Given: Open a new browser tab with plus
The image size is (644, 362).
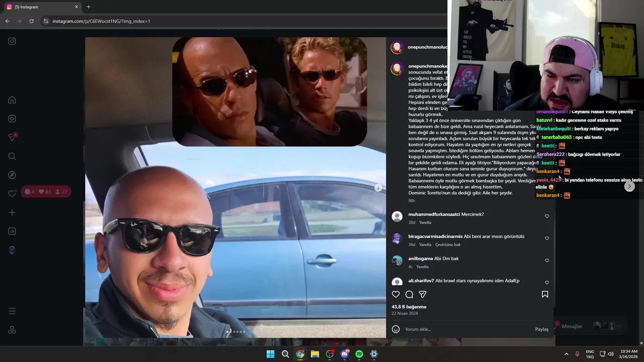Looking at the screenshot, I should tap(89, 7).
